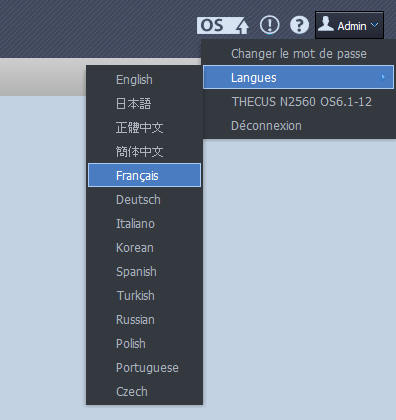Click the Admin user silhouette icon
396x420 pixels.
[x=326, y=24]
